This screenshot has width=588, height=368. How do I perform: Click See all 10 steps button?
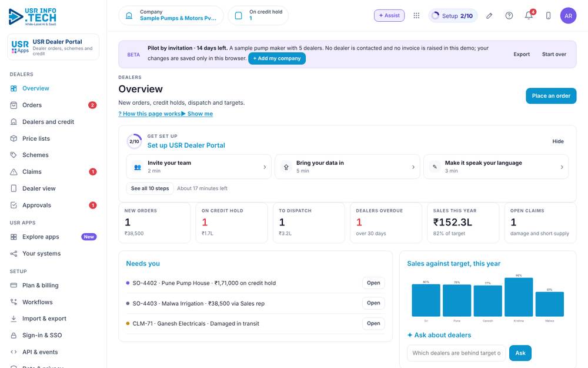coord(150,188)
